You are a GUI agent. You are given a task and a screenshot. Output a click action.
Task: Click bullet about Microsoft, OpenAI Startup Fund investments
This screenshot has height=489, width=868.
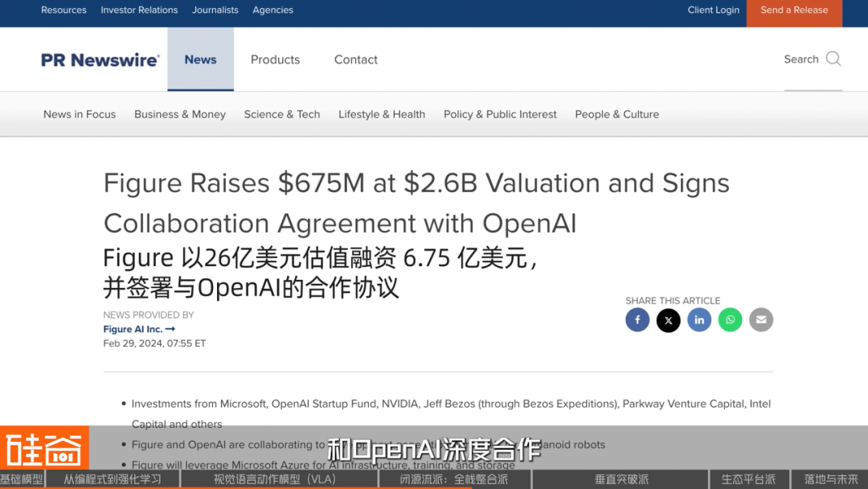click(451, 413)
